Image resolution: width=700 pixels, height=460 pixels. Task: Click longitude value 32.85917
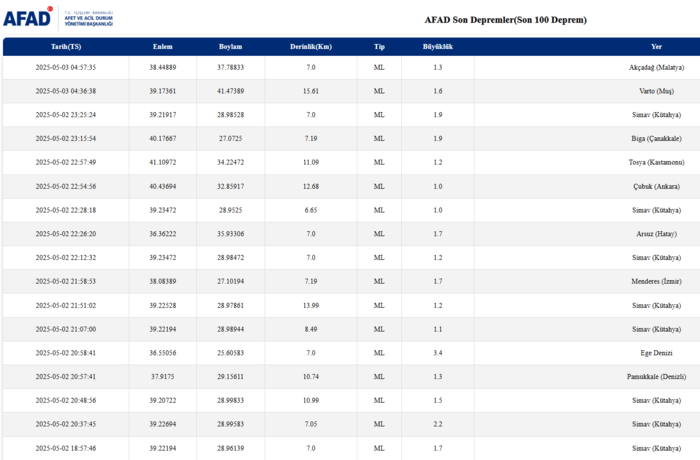pos(230,186)
